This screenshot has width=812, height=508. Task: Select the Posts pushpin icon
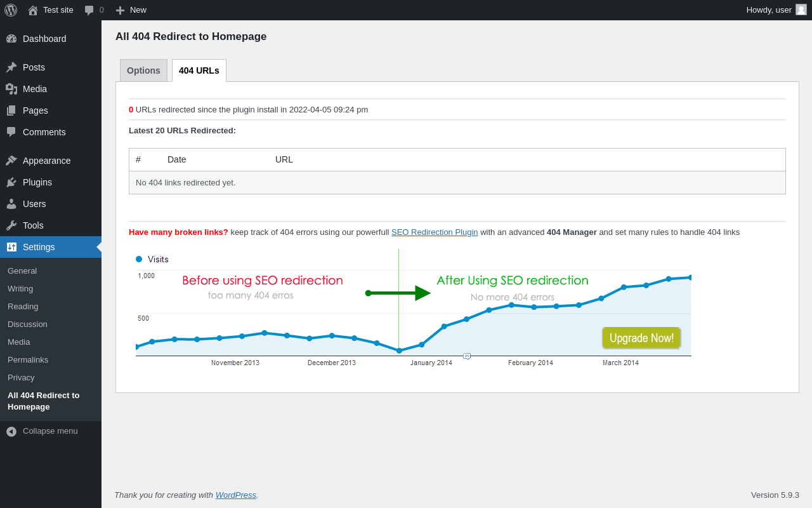click(x=11, y=67)
